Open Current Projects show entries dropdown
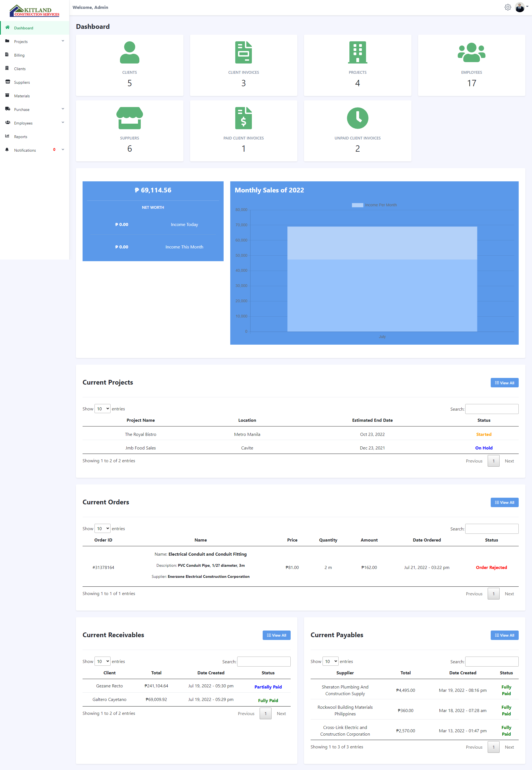Image resolution: width=532 pixels, height=770 pixels. tap(102, 408)
